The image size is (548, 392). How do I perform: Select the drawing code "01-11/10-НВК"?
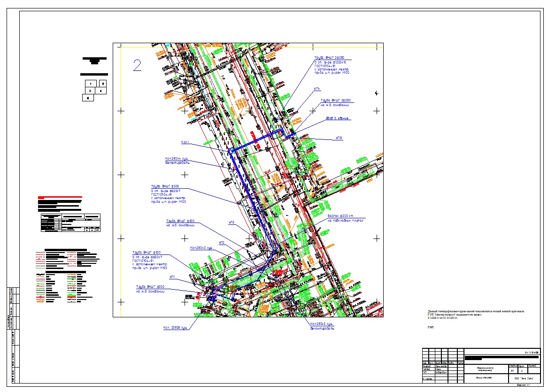coord(532,353)
